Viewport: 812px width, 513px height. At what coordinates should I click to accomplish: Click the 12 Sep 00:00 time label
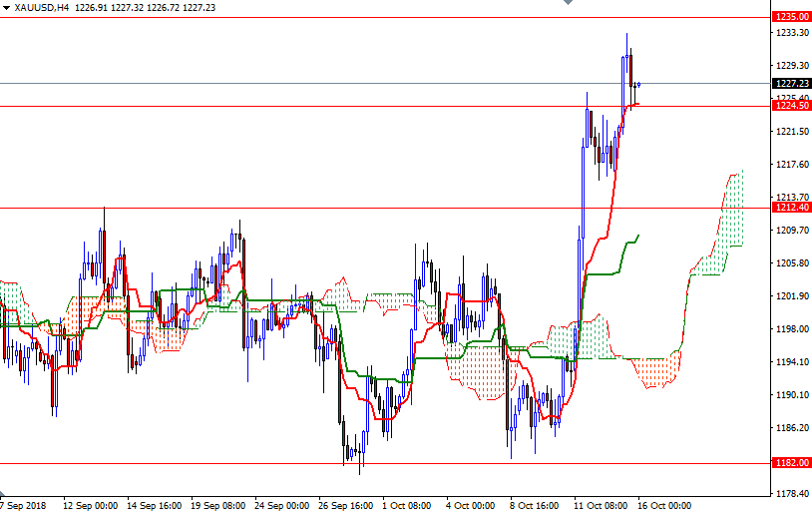click(x=90, y=506)
